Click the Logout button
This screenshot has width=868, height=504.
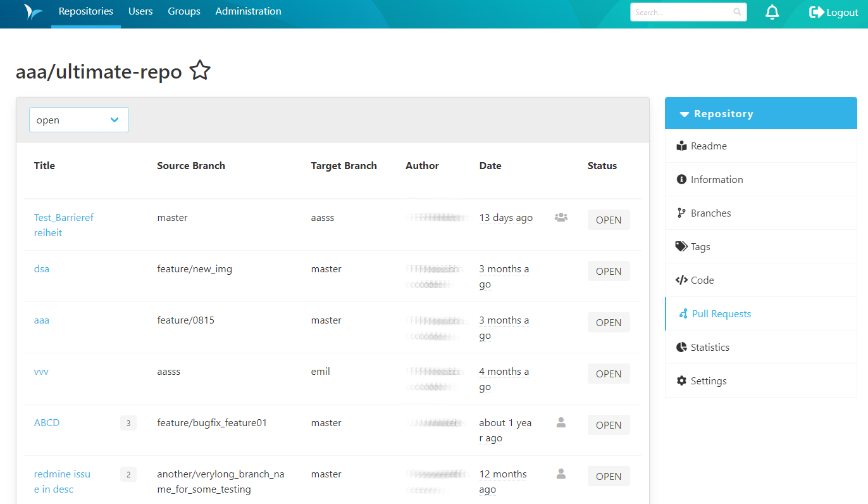pos(834,11)
